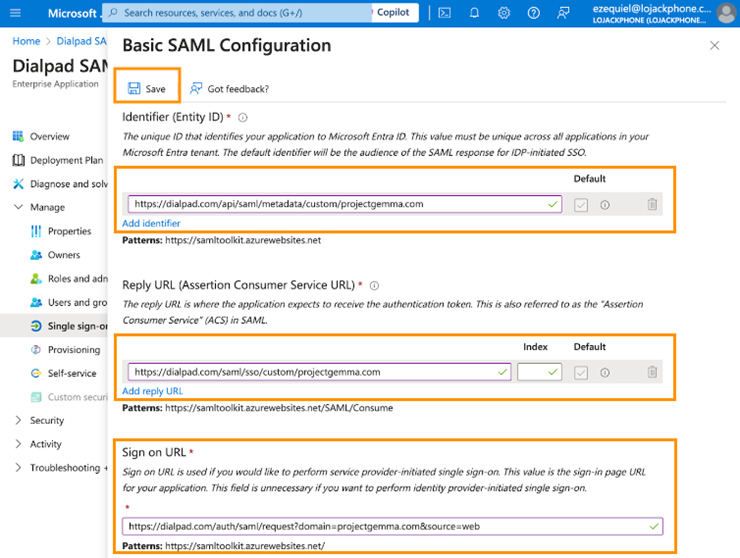Open Owners in the sidebar

pos(64,255)
